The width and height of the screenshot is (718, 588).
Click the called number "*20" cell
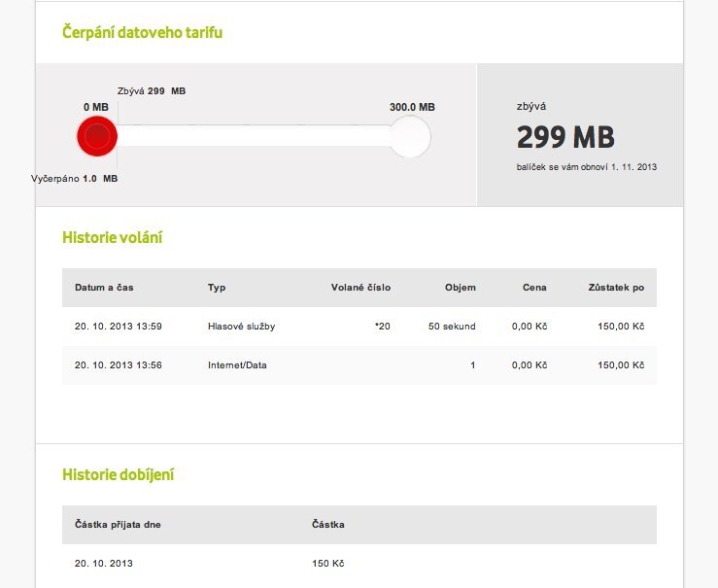[x=382, y=327]
